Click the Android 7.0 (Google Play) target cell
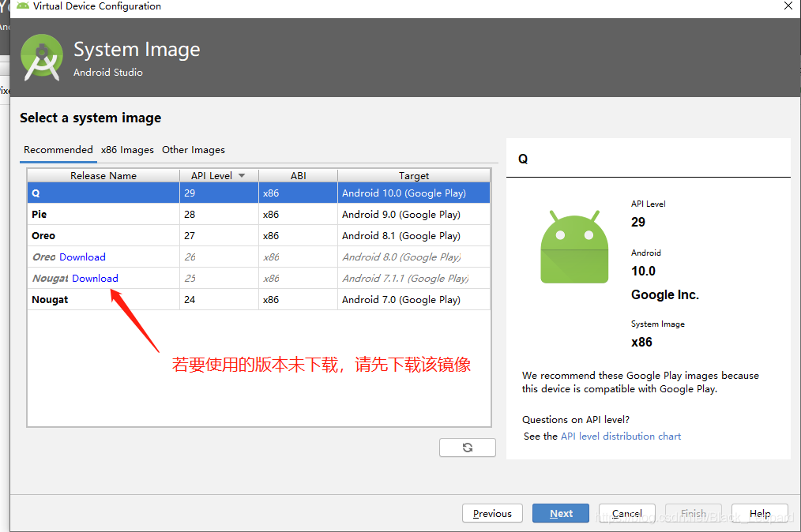 click(414, 300)
